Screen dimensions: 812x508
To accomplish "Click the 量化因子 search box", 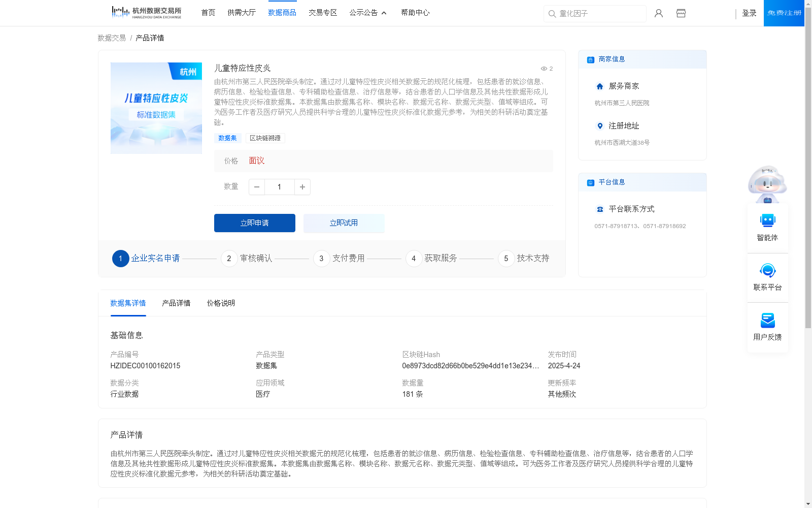I will coord(595,14).
